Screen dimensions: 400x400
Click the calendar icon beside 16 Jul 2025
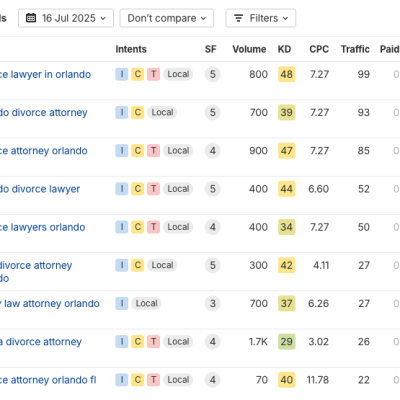coord(31,18)
